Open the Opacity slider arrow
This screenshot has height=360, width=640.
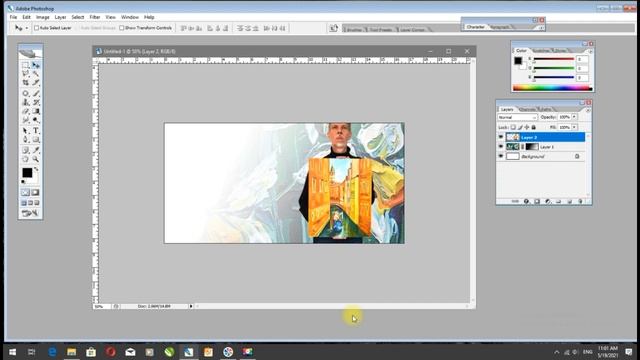[x=574, y=117]
